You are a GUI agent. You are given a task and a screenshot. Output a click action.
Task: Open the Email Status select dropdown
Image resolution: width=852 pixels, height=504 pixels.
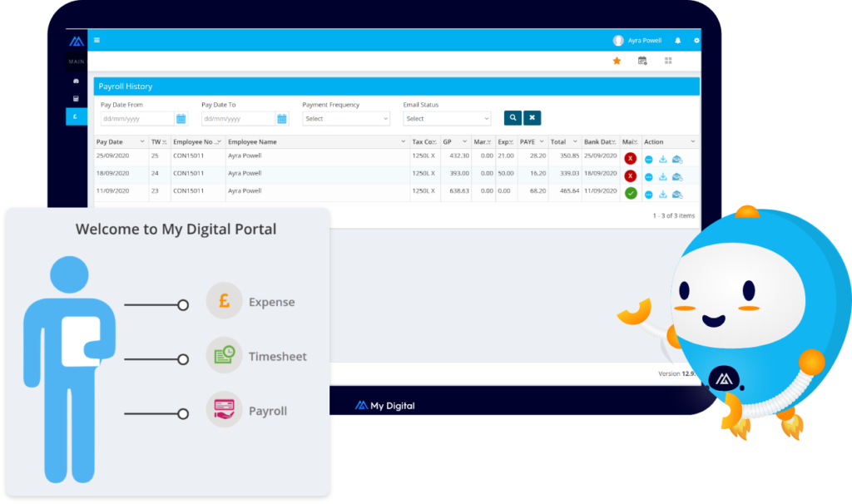(x=447, y=118)
